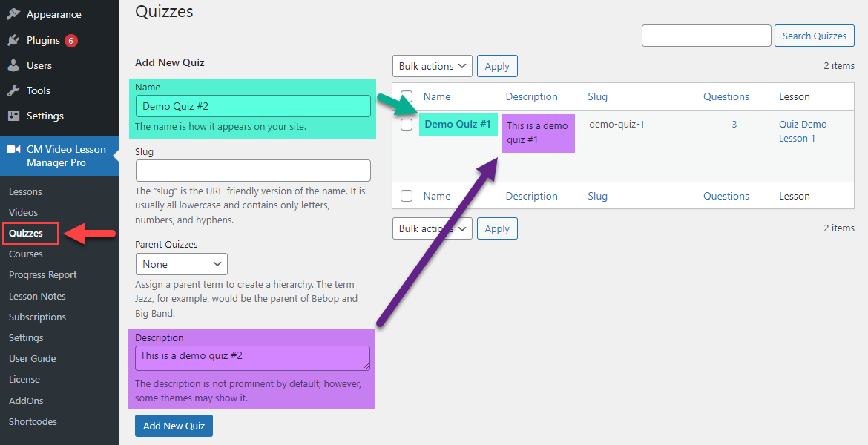Toggle select-all checkbox in table footer

pos(407,196)
